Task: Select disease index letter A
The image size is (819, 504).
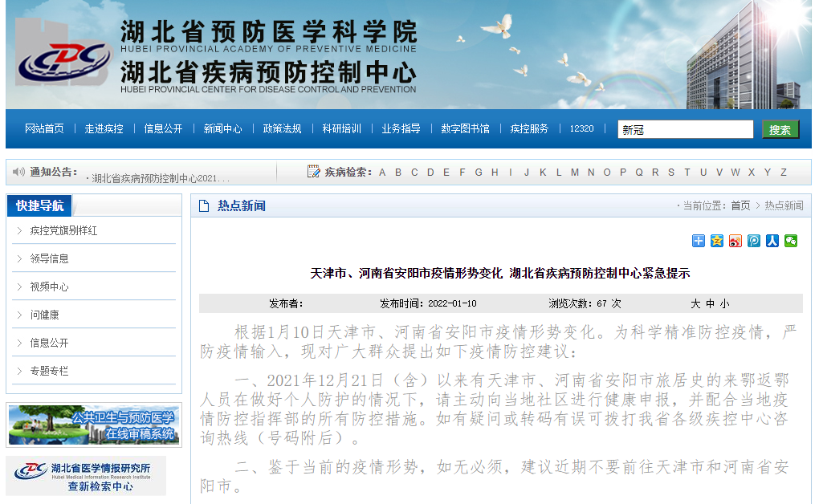Action: click(x=382, y=173)
